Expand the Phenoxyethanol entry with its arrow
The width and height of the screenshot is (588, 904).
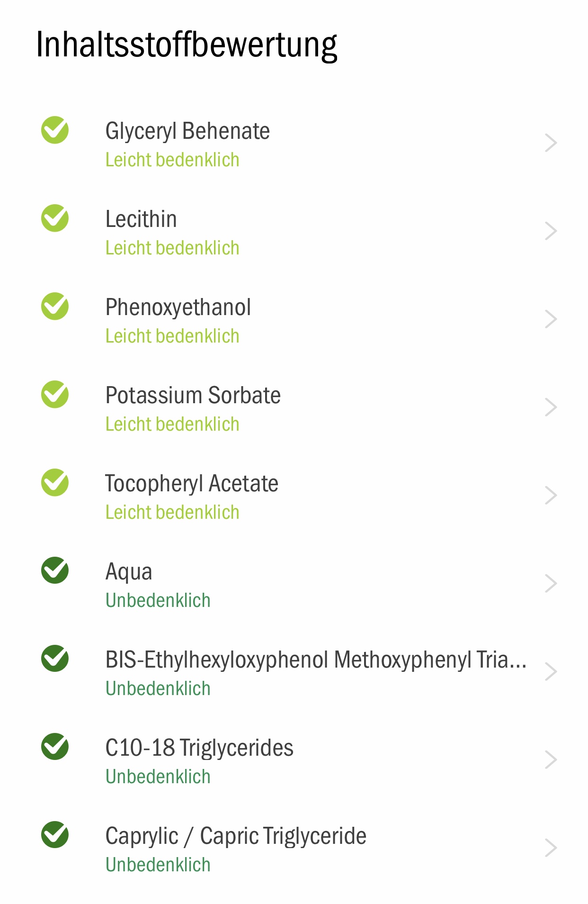click(551, 319)
